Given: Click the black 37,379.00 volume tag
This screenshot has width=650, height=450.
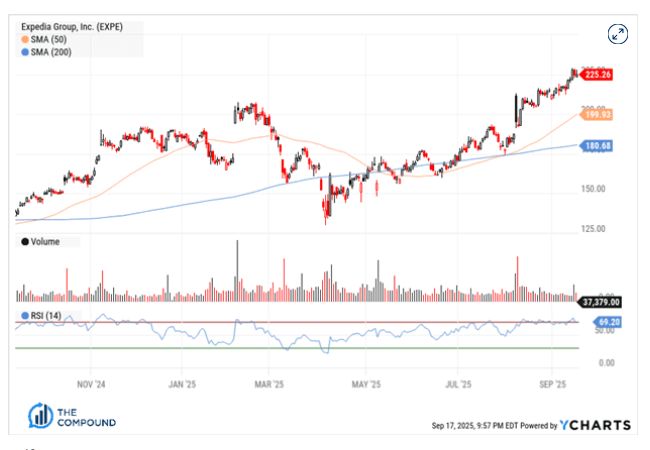Looking at the screenshot, I should point(600,302).
